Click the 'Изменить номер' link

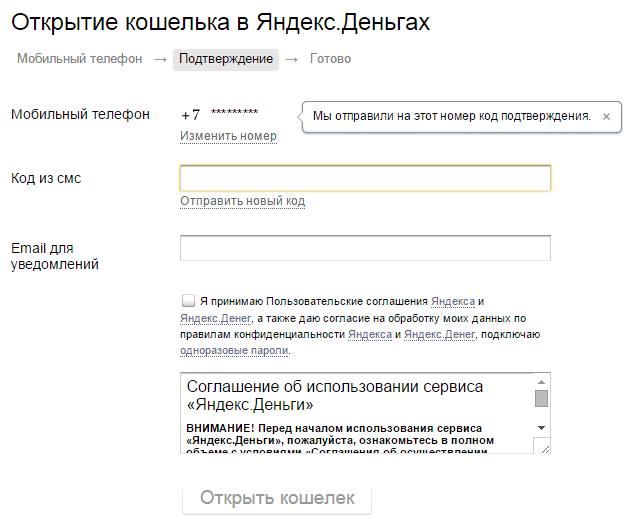point(228,136)
